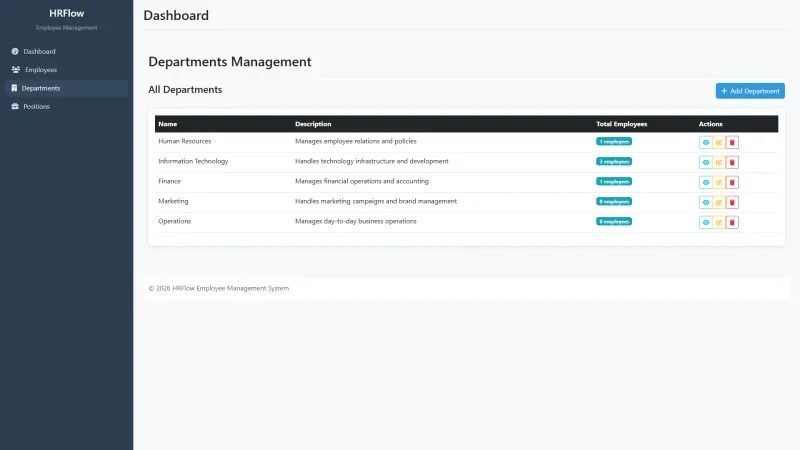Screen dimensions: 800x450
Task: Click the HRFlow logo title
Action: (66, 13)
